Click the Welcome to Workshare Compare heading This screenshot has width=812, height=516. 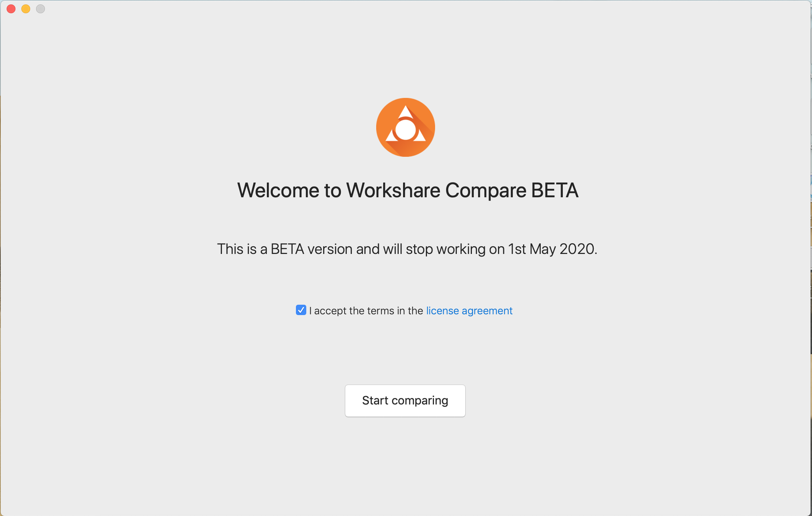[408, 190]
